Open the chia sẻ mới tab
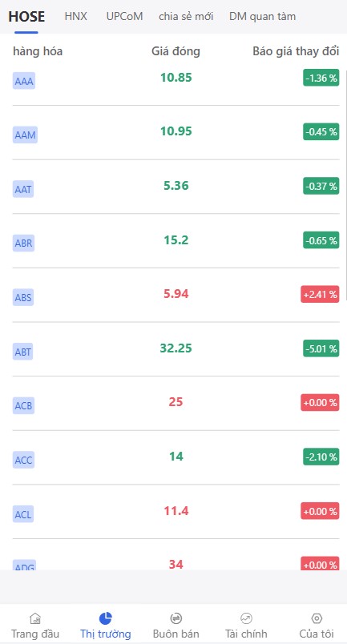This screenshot has width=347, height=644. tap(186, 17)
